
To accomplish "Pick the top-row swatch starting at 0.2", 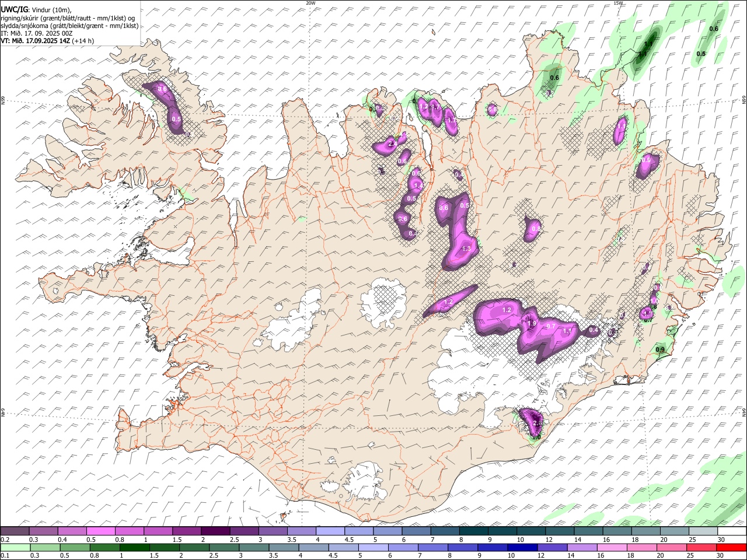I will click(15, 531).
